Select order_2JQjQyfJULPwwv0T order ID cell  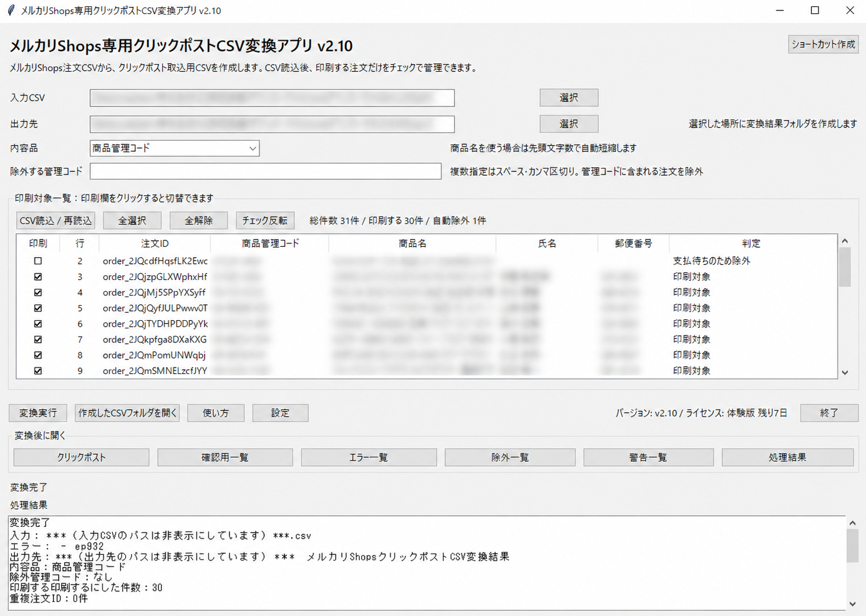click(155, 308)
